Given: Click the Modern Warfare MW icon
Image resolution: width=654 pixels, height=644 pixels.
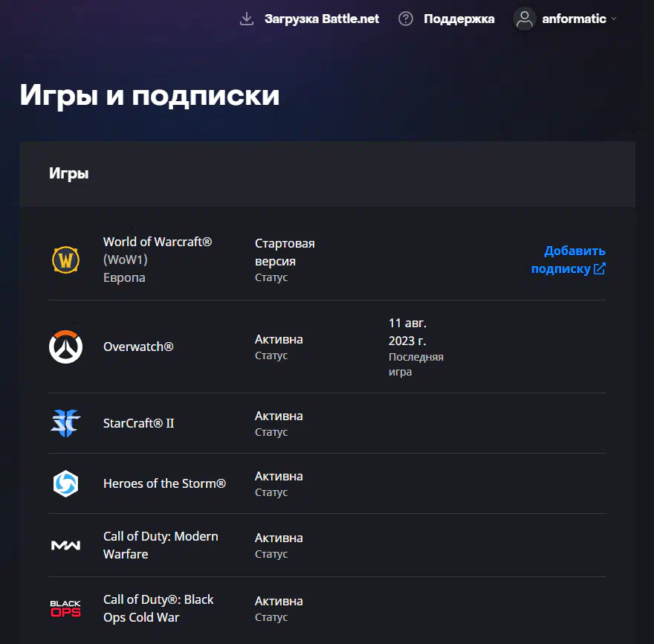Looking at the screenshot, I should pyautogui.click(x=65, y=545).
